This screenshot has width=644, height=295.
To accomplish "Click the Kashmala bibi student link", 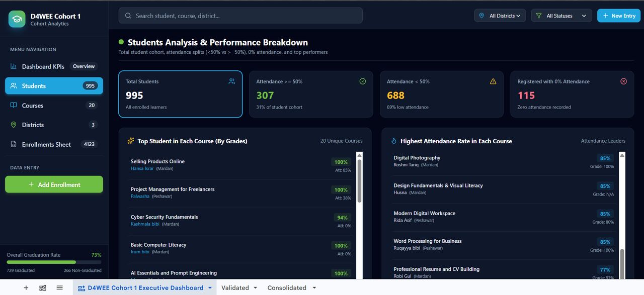I will pos(145,224).
